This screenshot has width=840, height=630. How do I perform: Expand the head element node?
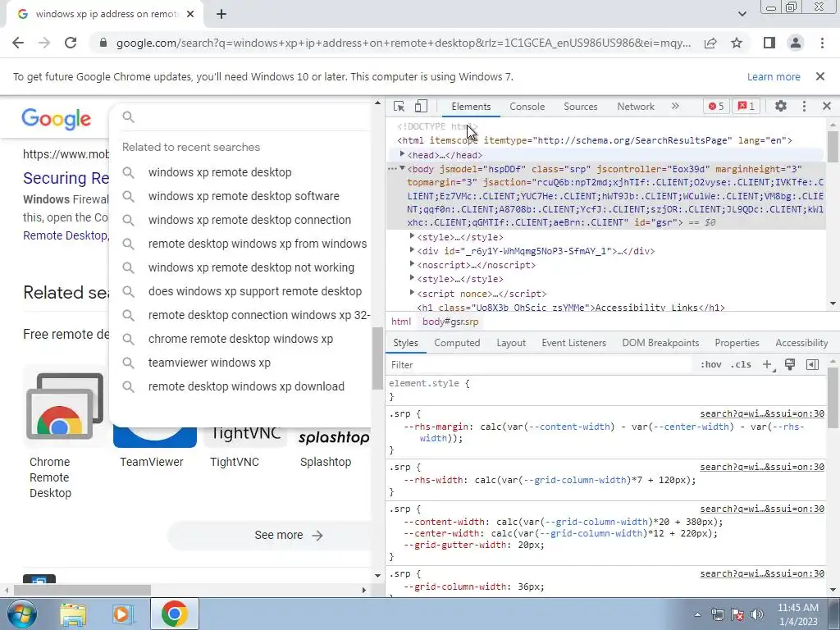point(402,154)
